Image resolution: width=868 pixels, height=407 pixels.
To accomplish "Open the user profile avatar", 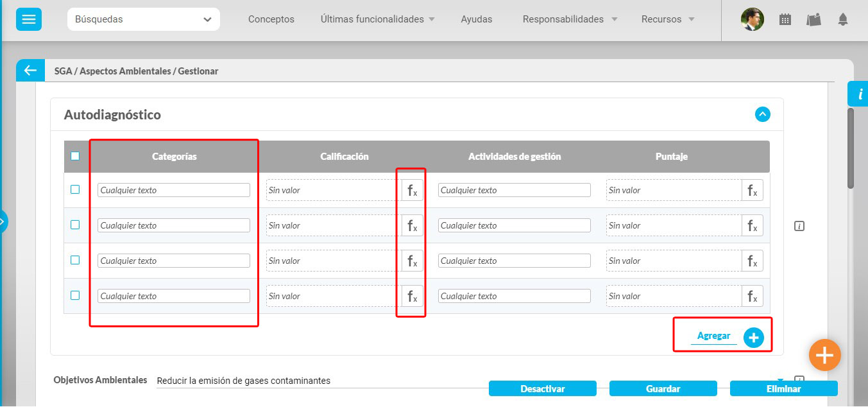I will tap(752, 19).
